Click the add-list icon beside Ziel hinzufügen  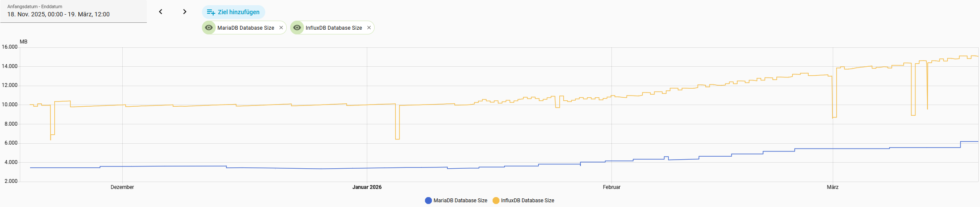click(211, 12)
